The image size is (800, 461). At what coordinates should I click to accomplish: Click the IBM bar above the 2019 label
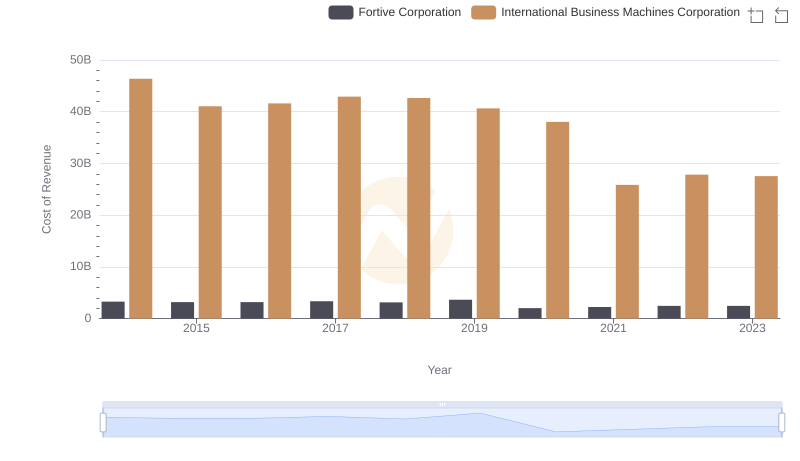click(x=488, y=213)
